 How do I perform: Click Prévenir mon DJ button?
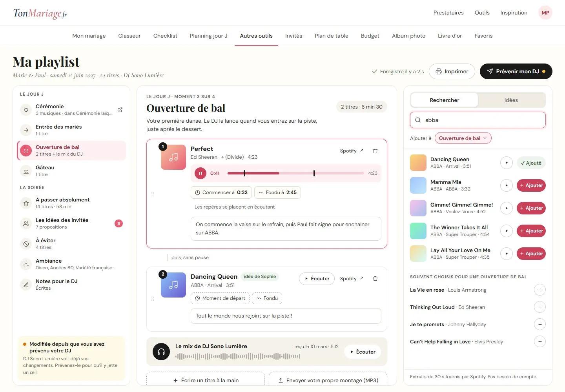point(516,71)
